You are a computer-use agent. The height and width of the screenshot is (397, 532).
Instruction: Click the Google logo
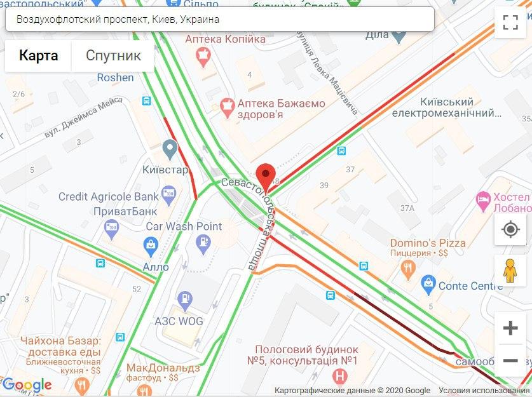pos(27,385)
